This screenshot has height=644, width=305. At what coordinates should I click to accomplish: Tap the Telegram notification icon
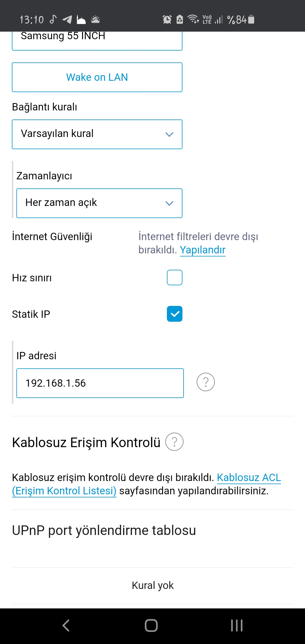[x=67, y=19]
